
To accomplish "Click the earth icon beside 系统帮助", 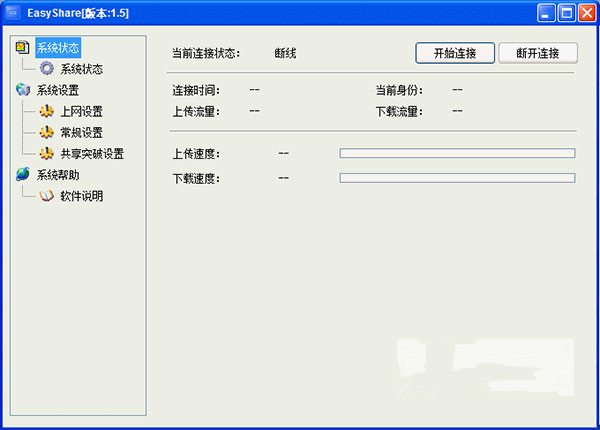I will 23,174.
